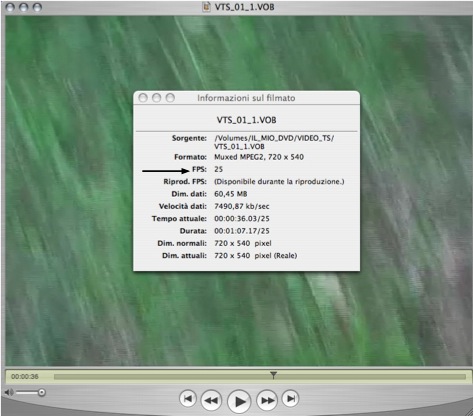Click the FPS value 25
Image resolution: width=473 pixels, height=416 pixels.
click(x=218, y=169)
